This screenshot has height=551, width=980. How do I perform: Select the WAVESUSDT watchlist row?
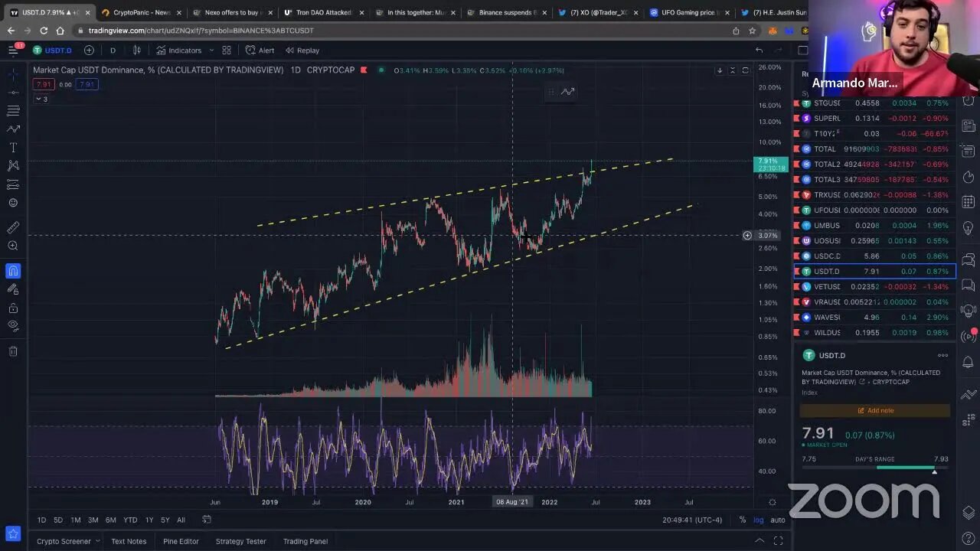pyautogui.click(x=874, y=318)
